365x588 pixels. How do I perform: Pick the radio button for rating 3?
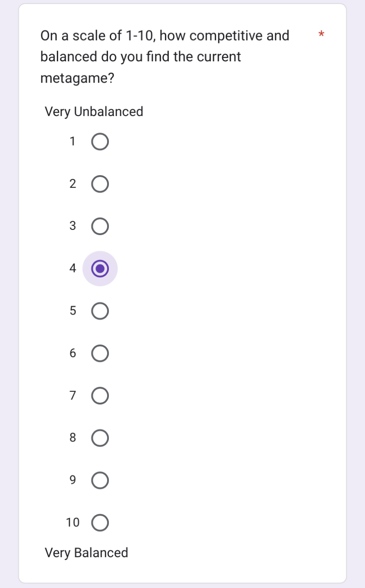coord(100,226)
